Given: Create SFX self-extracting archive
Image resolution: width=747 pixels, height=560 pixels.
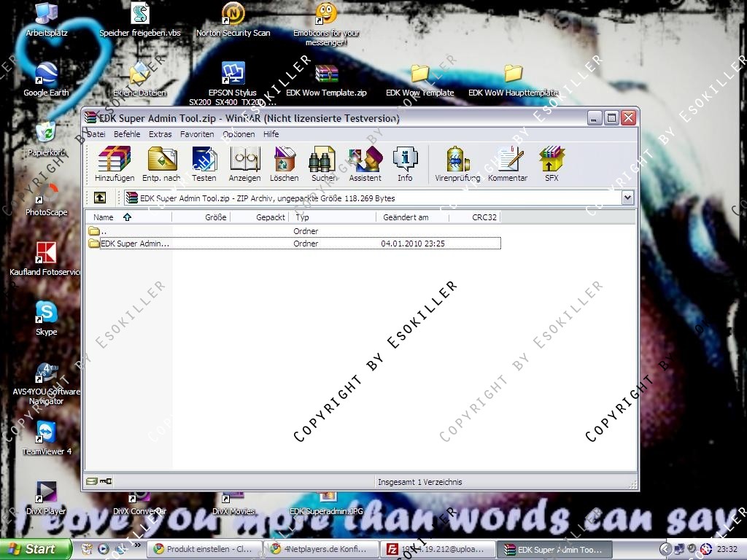Looking at the screenshot, I should coord(551,164).
